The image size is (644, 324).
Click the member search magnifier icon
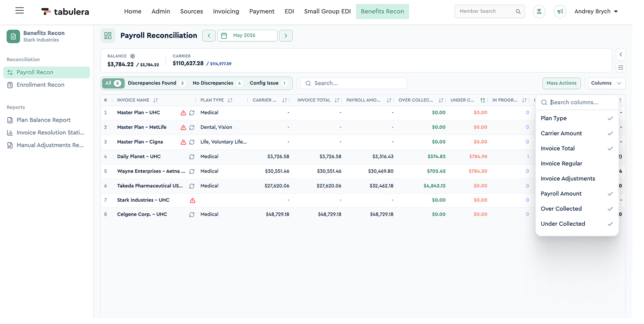518,12
